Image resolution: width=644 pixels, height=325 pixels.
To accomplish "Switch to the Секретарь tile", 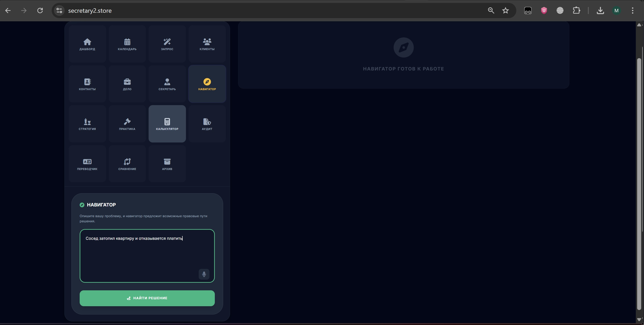I will [167, 84].
